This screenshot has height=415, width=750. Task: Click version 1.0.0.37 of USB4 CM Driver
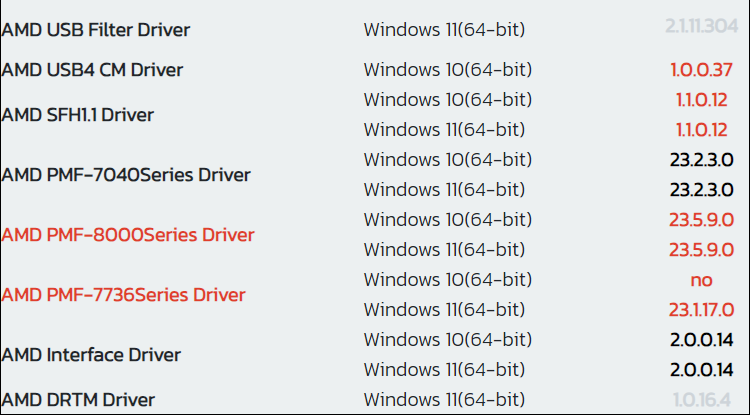701,70
